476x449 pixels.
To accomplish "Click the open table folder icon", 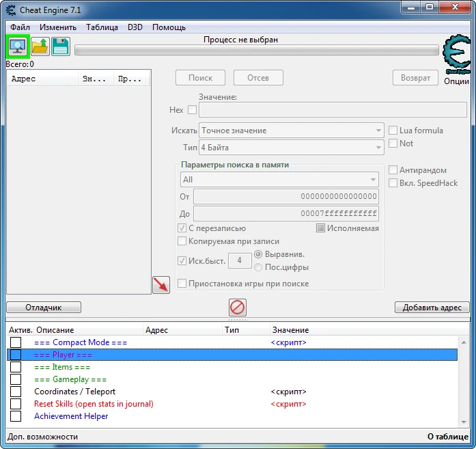I will click(40, 46).
